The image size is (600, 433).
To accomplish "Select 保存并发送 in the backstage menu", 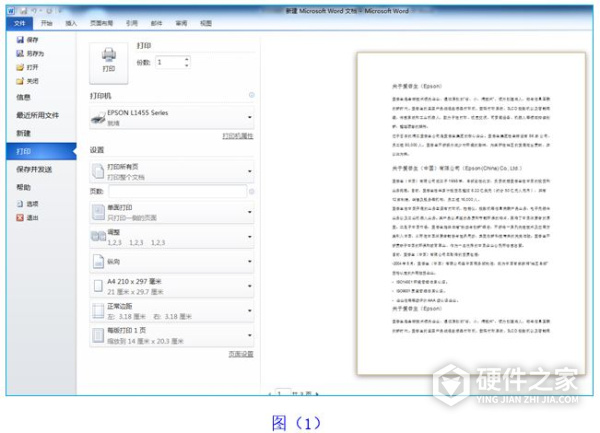I will [34, 169].
